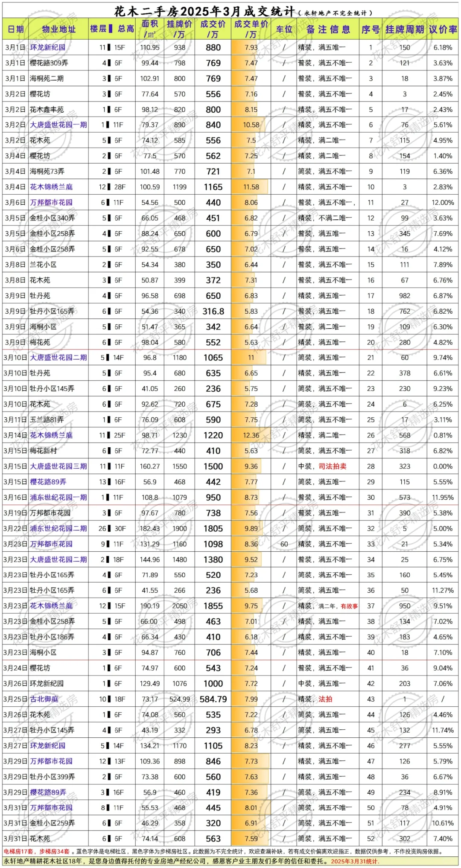Click address cell 牡丹小区186弄
The image size is (461, 868).
(x=52, y=637)
